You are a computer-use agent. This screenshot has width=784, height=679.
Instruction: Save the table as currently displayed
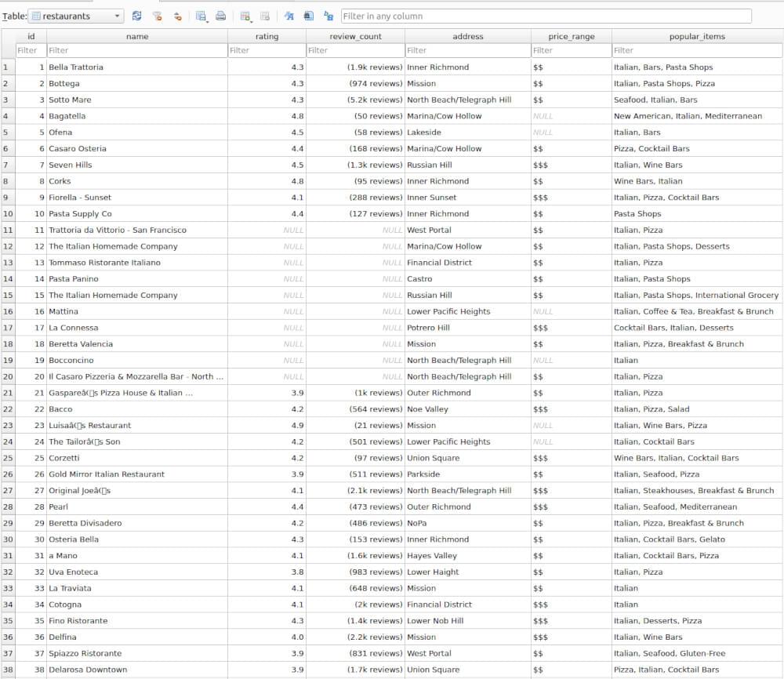pos(200,16)
